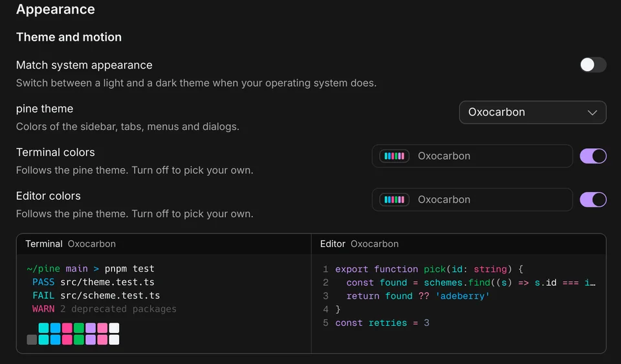Viewport: 621px width, 364px height.
Task: Click the "Terminal colors" setting label
Action: (56, 153)
